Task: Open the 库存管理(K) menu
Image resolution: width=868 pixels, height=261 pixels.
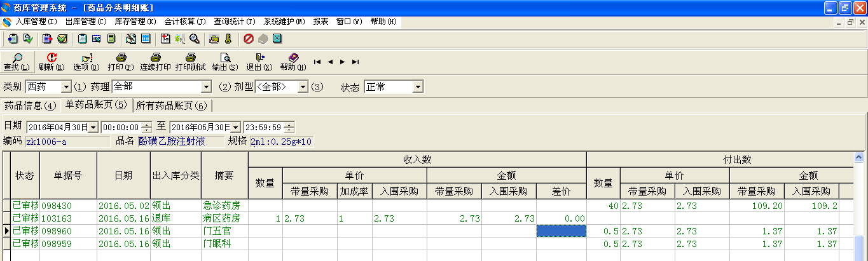Action: pos(135,22)
